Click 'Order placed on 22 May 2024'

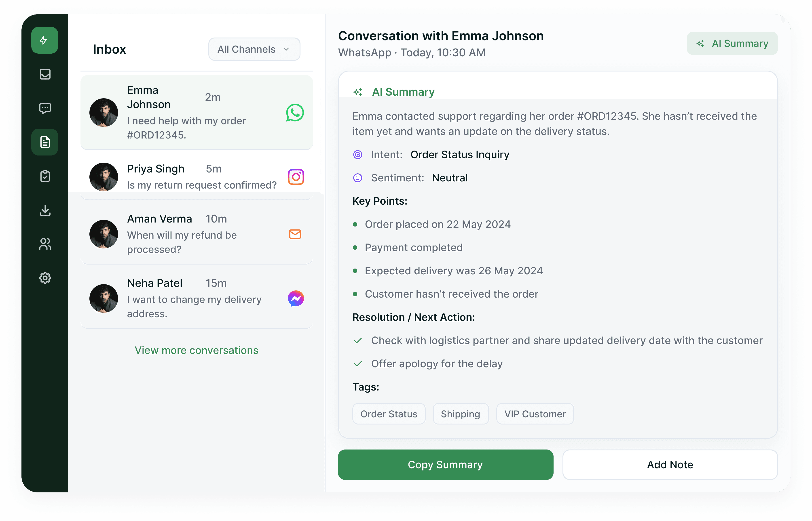pos(438,224)
